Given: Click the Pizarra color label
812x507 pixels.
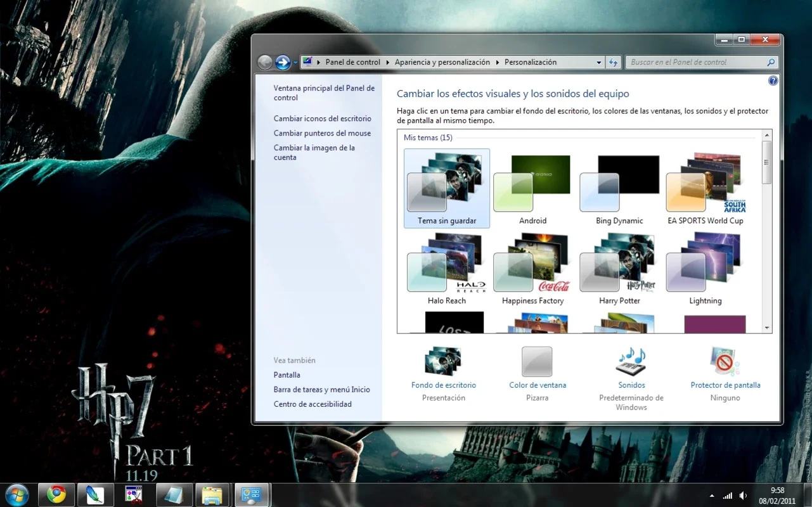Looking at the screenshot, I should click(x=538, y=398).
